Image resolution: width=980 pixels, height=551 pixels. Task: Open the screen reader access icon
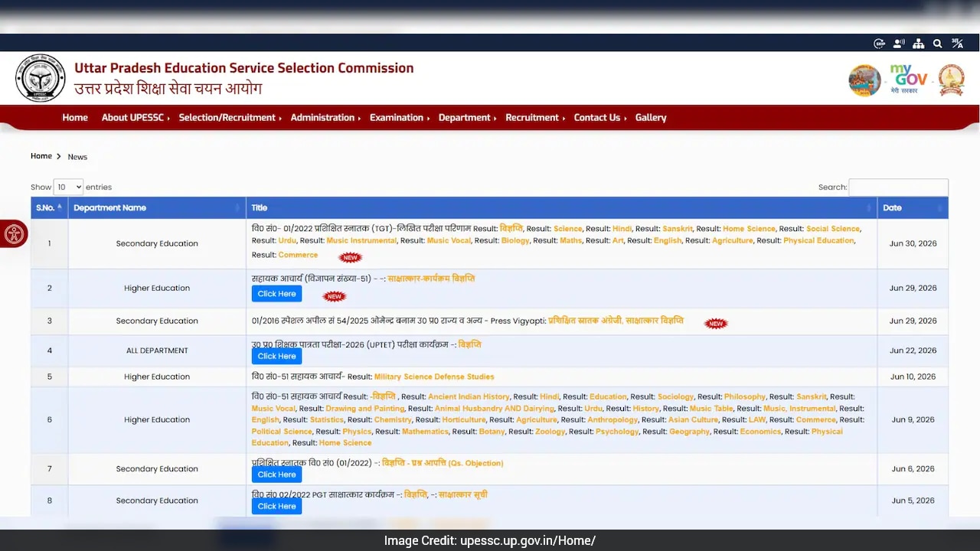point(899,44)
